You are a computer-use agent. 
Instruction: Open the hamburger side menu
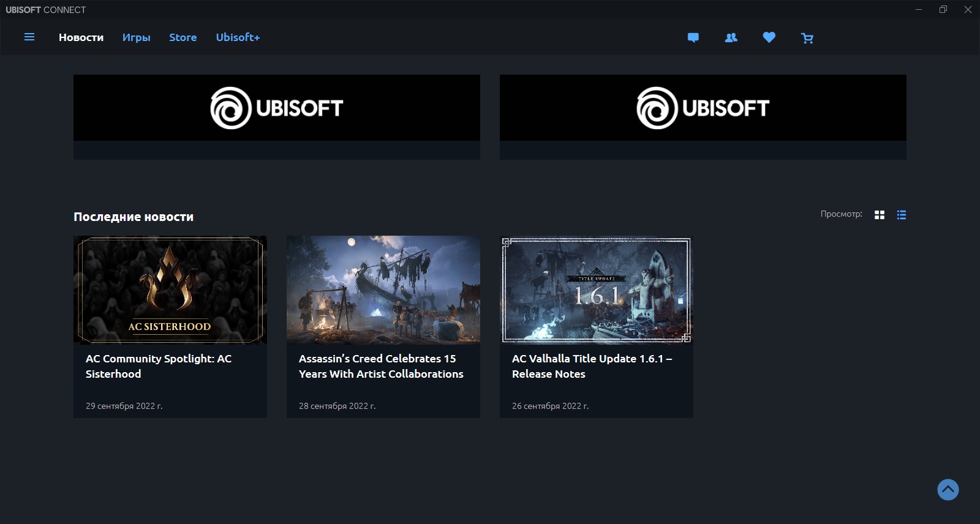(x=29, y=37)
